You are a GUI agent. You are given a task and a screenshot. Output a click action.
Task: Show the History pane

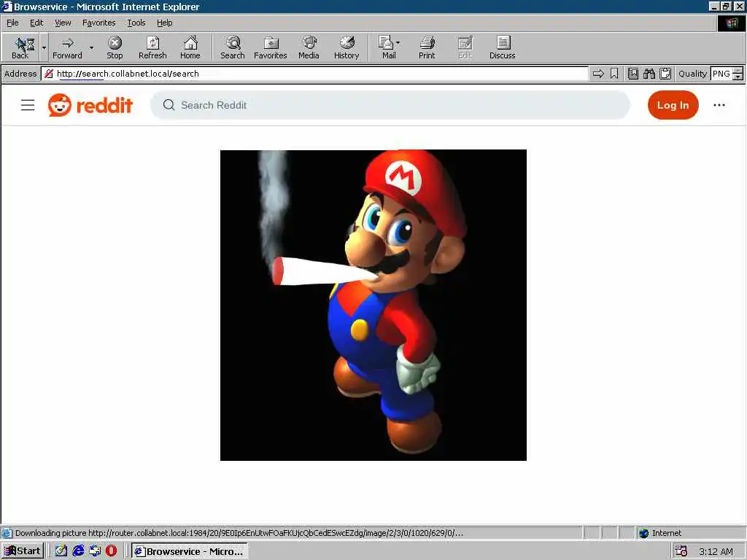(x=347, y=47)
